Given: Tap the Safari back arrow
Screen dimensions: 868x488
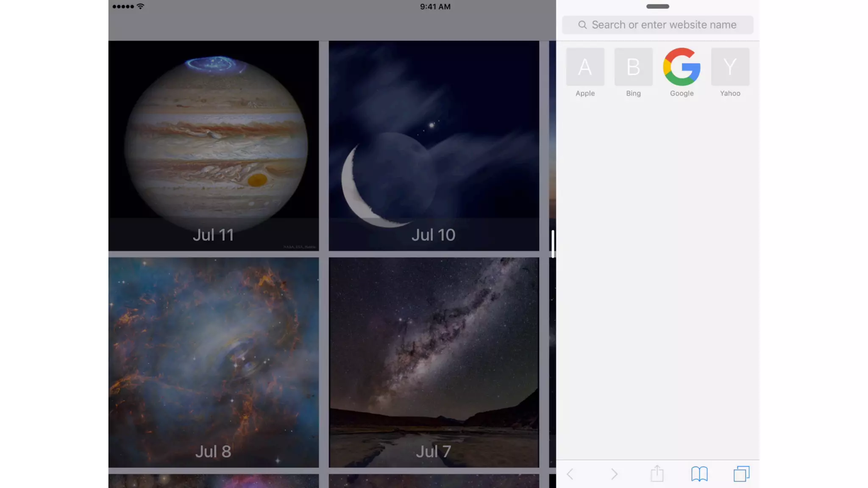Looking at the screenshot, I should (x=570, y=474).
